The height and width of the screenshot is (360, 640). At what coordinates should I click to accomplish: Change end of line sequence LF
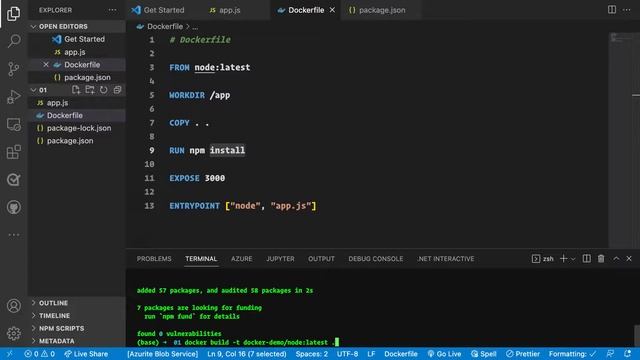pos(371,353)
